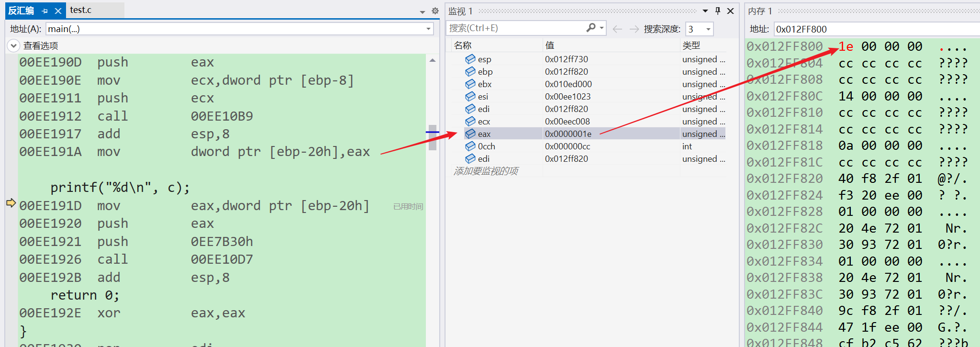Click the int type cell of 0cch
The width and height of the screenshot is (980, 347).
pyautogui.click(x=687, y=146)
